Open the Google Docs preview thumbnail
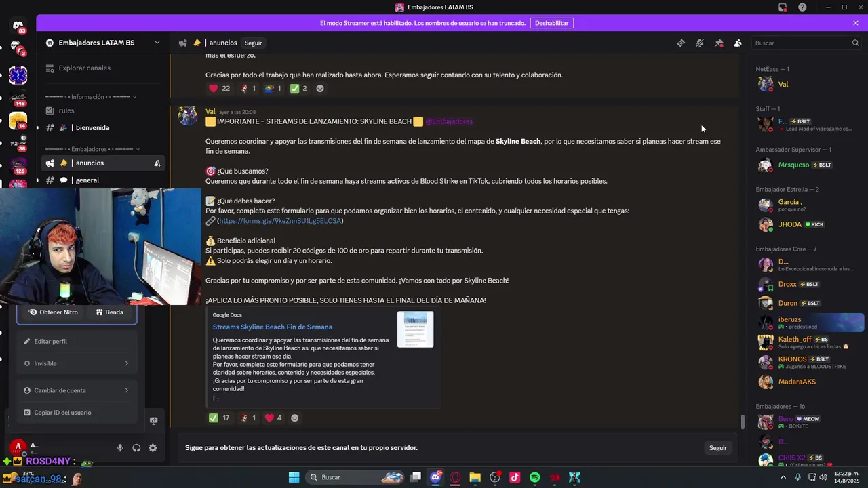Screen dimensions: 868x488 point(415,329)
